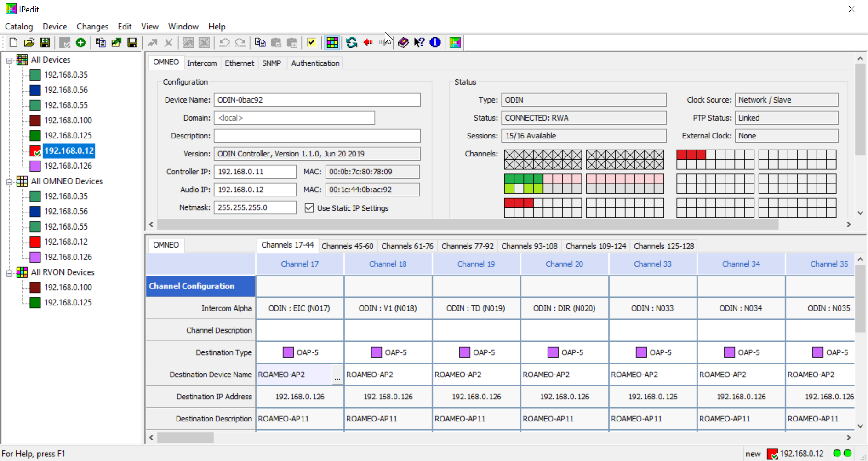Viewport: 868px width, 461px height.
Task: Open the Window menu
Action: tap(183, 27)
